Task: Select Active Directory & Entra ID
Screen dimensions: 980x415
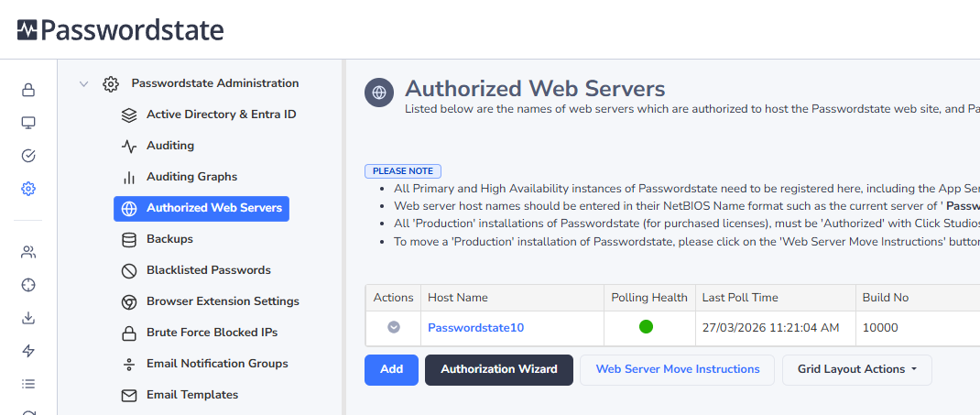Action: tap(222, 115)
